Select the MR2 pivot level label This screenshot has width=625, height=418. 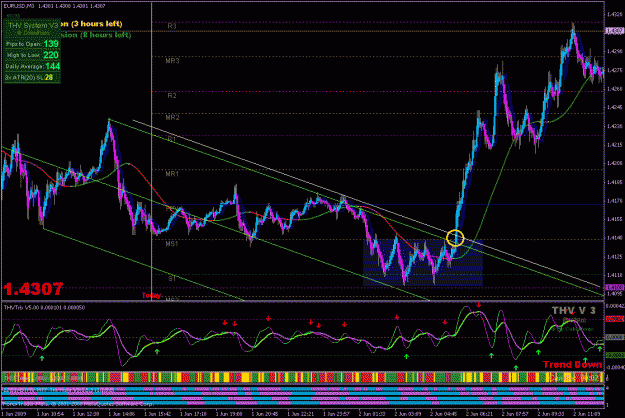[172, 118]
